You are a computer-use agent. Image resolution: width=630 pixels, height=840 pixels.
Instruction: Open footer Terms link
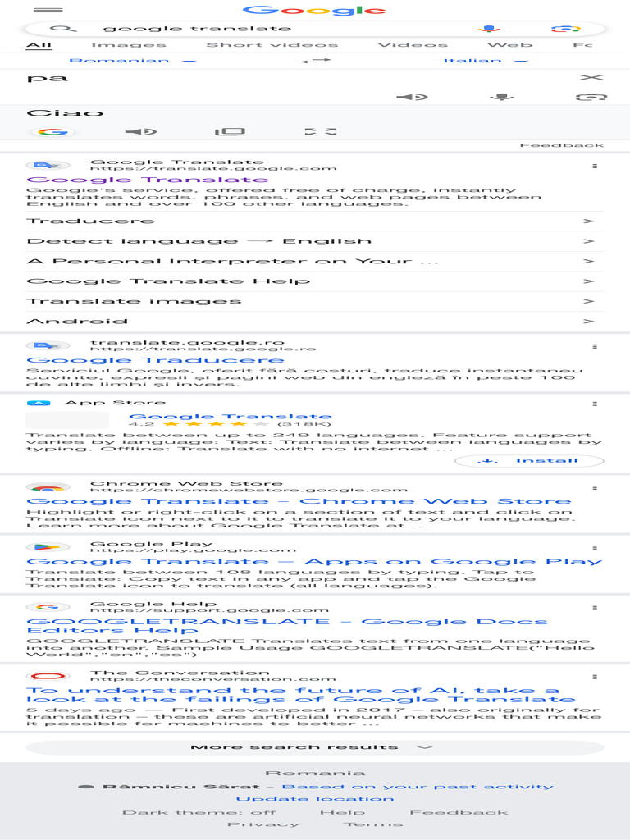(x=373, y=824)
